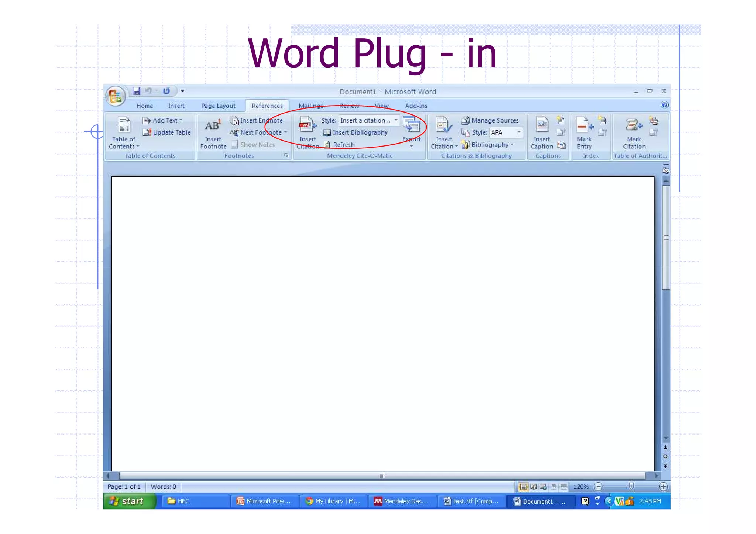The image size is (756, 534).
Task: Open Add-Ins ribbon tab
Action: [416, 106]
